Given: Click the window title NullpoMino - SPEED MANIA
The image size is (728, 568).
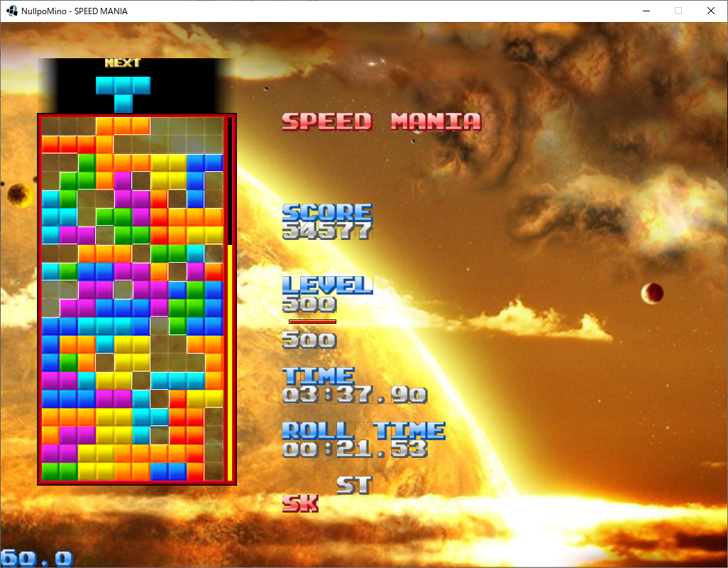Looking at the screenshot, I should point(75,11).
